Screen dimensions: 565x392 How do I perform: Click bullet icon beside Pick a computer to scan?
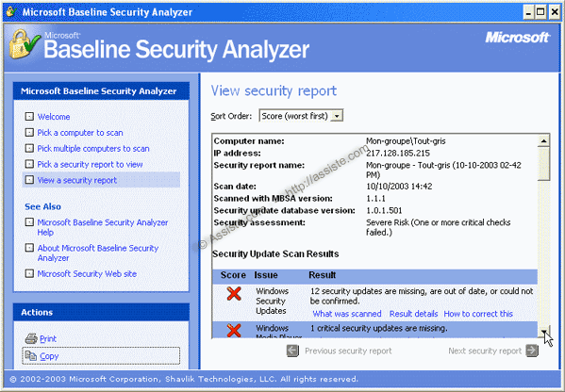[29, 133]
